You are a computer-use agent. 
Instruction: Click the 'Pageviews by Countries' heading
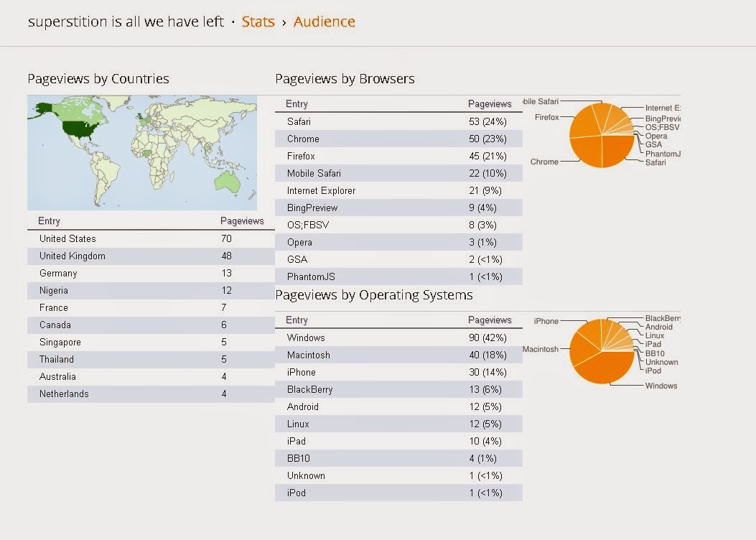(x=98, y=78)
